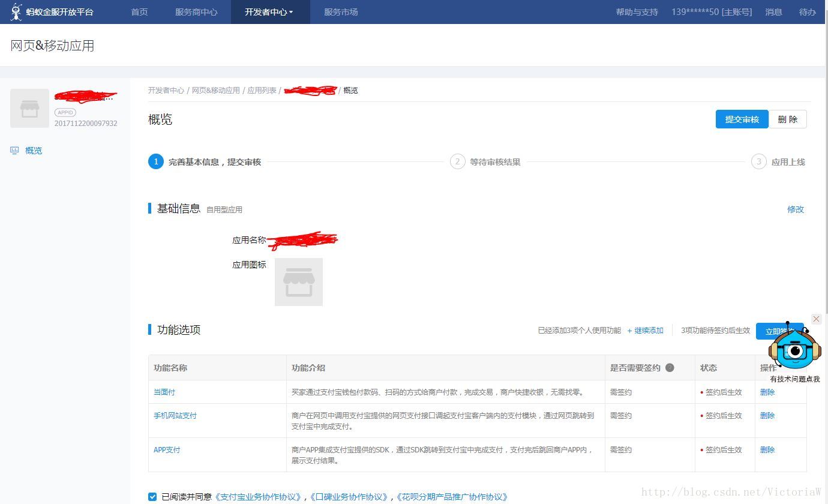Image resolution: width=828 pixels, height=504 pixels.
Task: Click the 删除 button beside 提交审核
Action: [x=788, y=119]
